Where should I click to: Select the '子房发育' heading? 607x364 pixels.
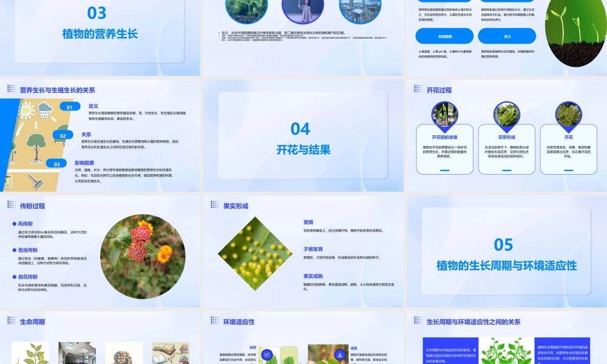pos(313,249)
